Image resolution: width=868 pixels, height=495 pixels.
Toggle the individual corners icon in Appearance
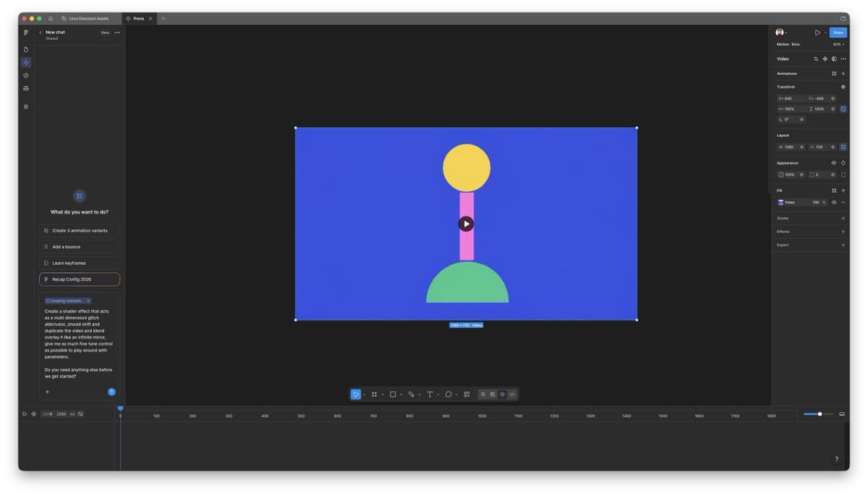(843, 174)
